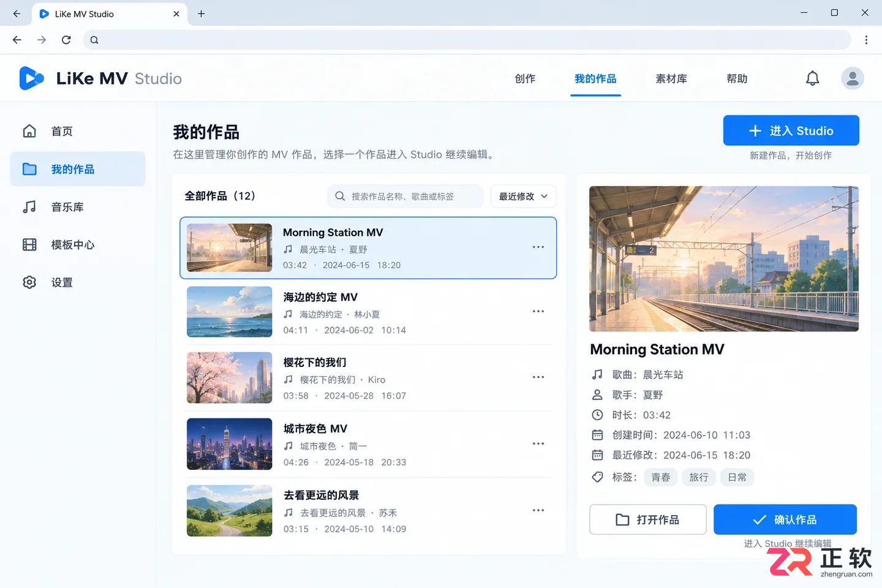Screen dimensions: 882x588
Task: Open the user profile avatar
Action: point(852,78)
